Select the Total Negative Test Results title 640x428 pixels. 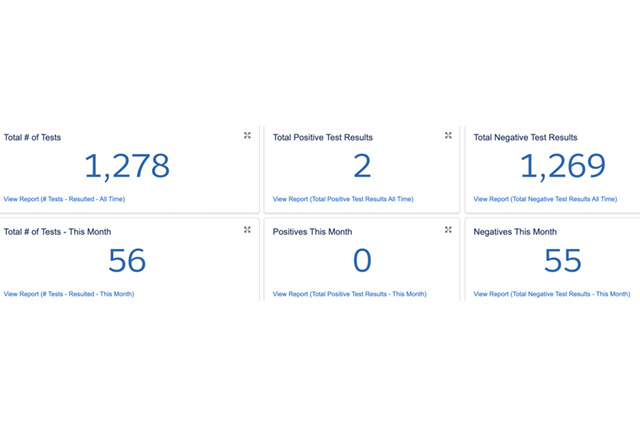[x=525, y=137]
